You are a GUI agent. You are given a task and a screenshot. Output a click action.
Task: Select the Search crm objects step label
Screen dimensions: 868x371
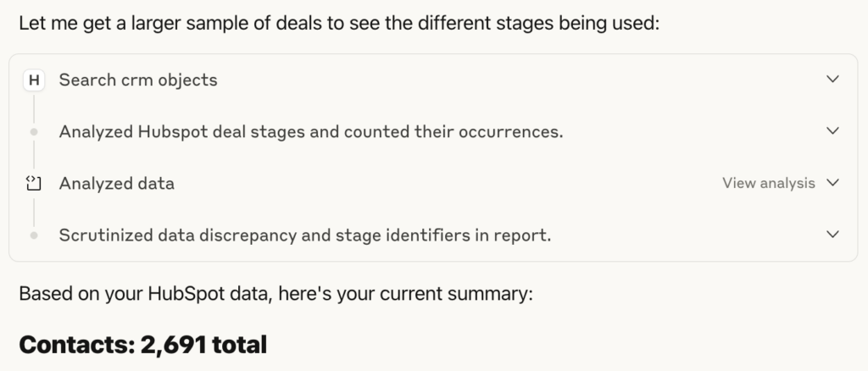point(138,80)
